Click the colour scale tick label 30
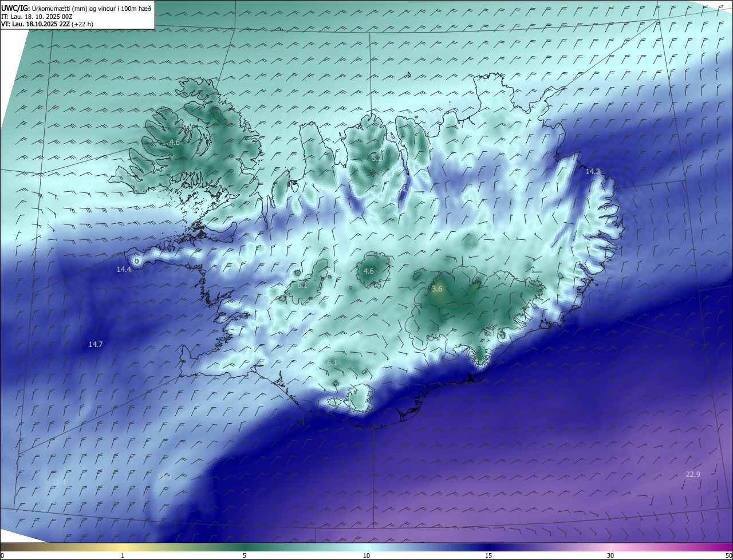Image resolution: width=733 pixels, height=560 pixels. 610,555
